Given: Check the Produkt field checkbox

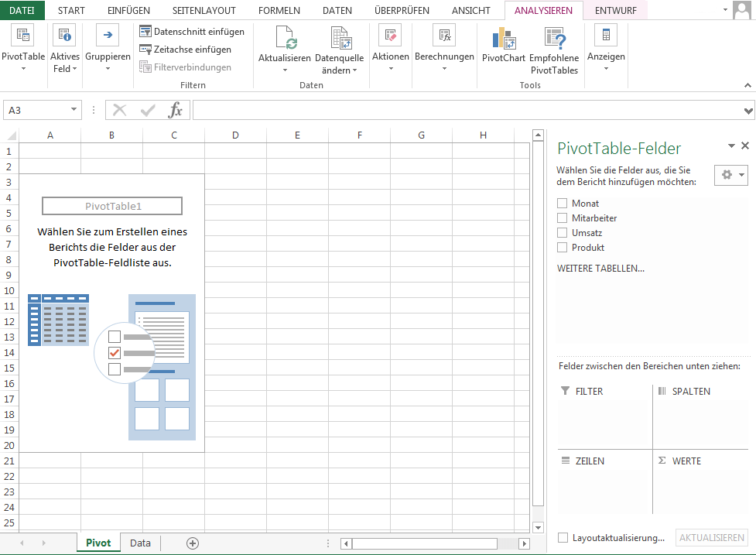Looking at the screenshot, I should (563, 248).
